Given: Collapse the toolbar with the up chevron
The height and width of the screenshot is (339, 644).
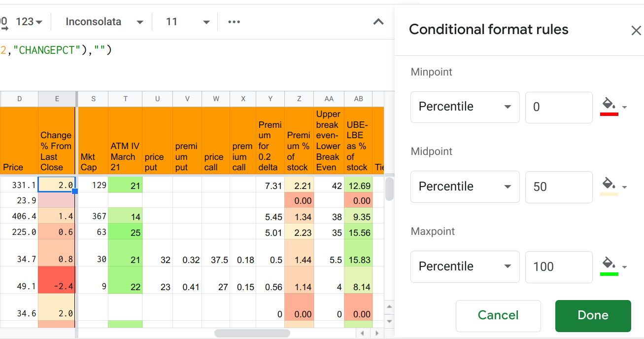Looking at the screenshot, I should tap(378, 22).
